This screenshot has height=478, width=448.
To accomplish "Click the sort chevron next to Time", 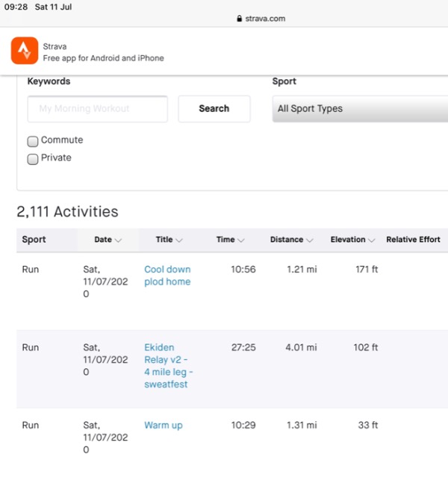I will click(x=241, y=240).
